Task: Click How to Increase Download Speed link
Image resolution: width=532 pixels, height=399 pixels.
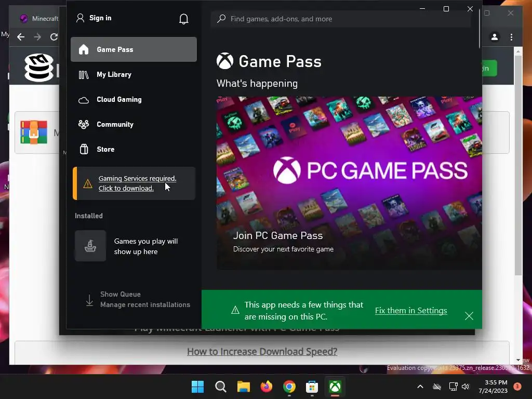Action: tap(262, 352)
